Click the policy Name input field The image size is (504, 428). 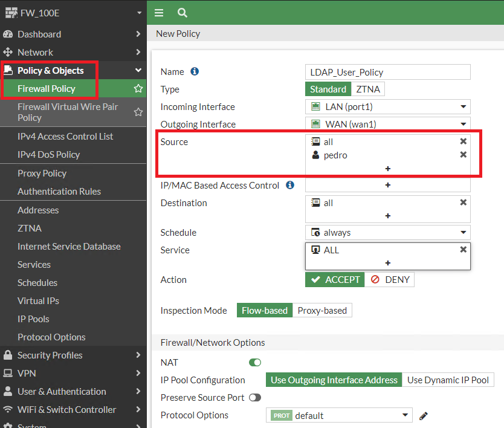pyautogui.click(x=387, y=72)
